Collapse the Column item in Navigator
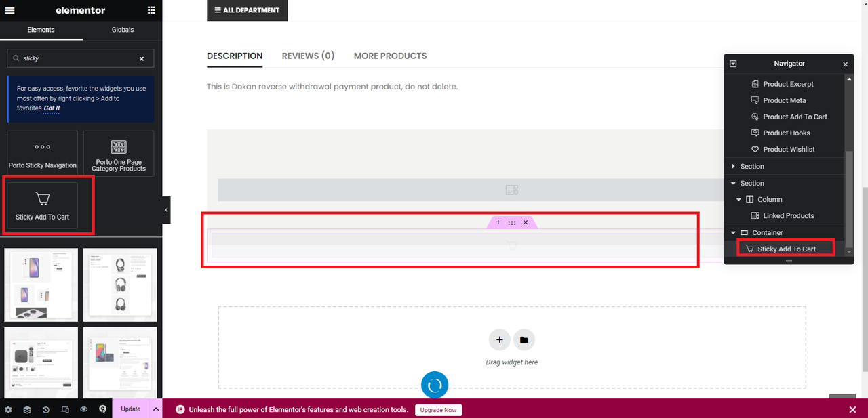The width and height of the screenshot is (868, 418). (x=739, y=199)
